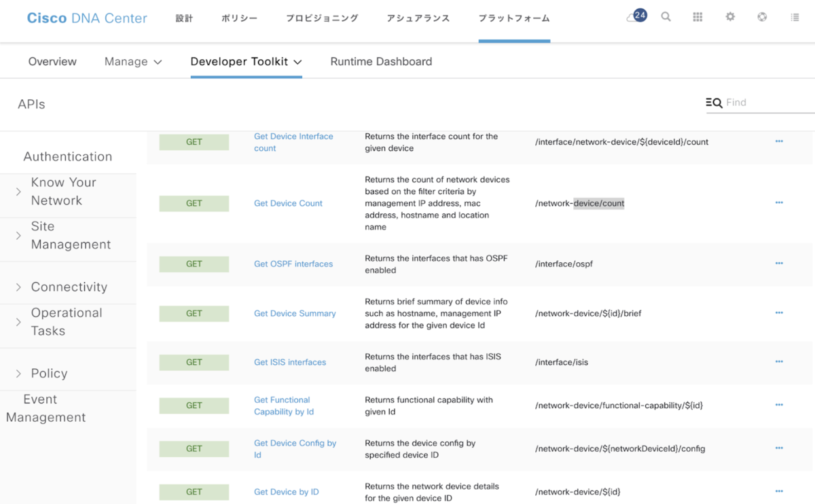Select Authentication in the sidebar
The width and height of the screenshot is (815, 504).
68,157
